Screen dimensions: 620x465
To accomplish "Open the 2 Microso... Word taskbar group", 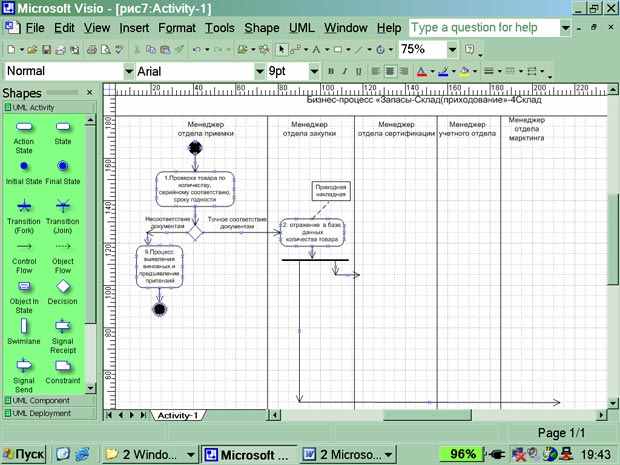I will [x=348, y=455].
